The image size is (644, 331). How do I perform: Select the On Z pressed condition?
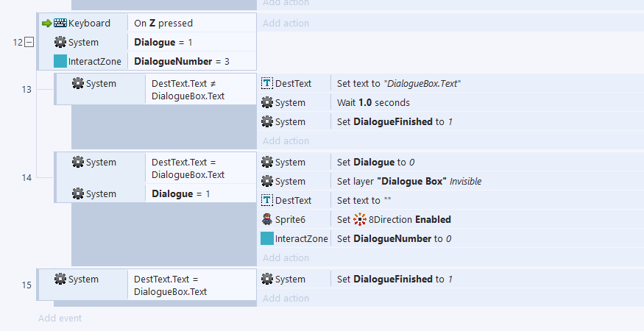pos(192,23)
